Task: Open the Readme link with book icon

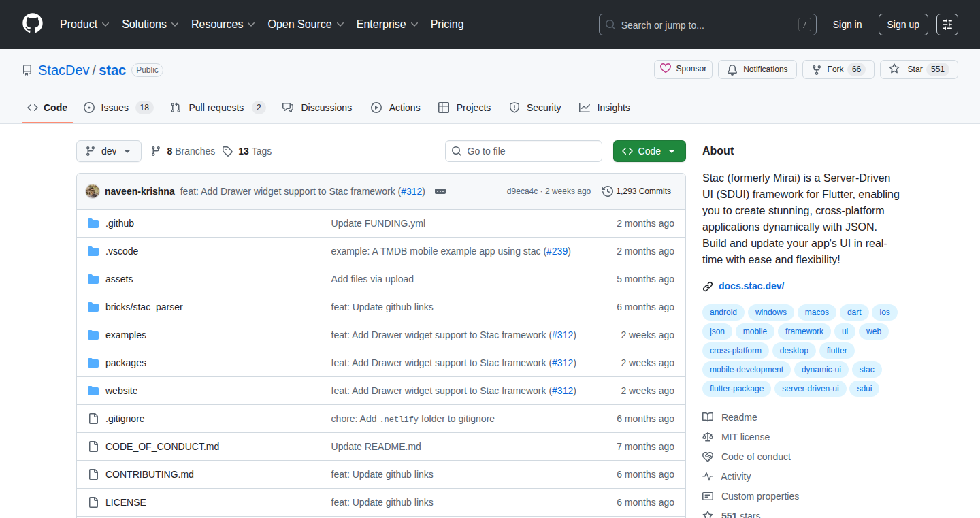Action: point(730,417)
